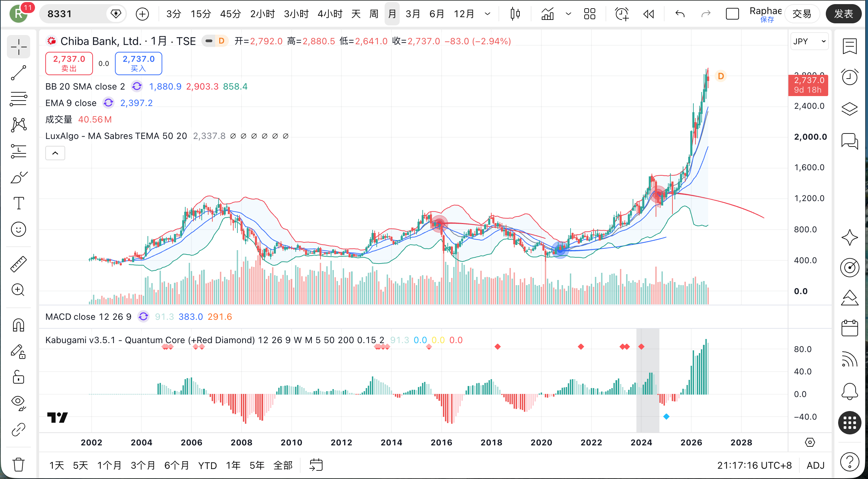Image resolution: width=868 pixels, height=479 pixels.
Task: Switch to the 周 timeframe
Action: pos(374,14)
